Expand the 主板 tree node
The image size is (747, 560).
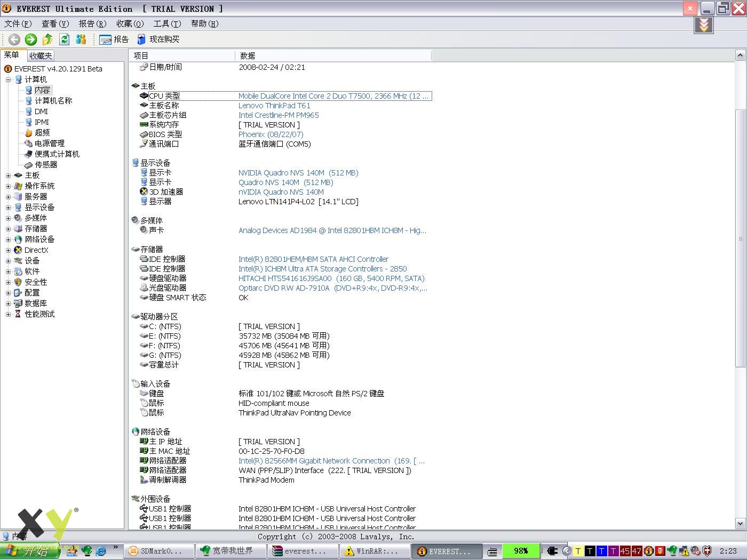tap(8, 175)
